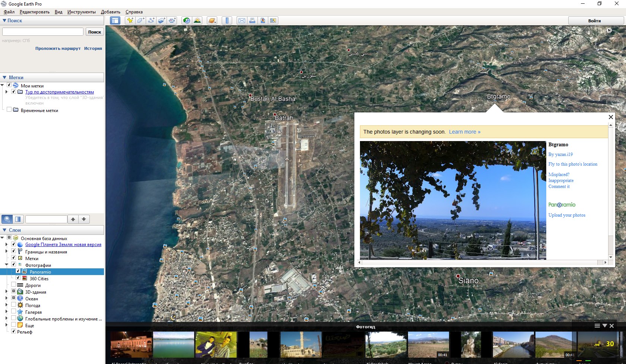626x364 pixels.
Task: Open the Справка menu
Action: (134, 12)
